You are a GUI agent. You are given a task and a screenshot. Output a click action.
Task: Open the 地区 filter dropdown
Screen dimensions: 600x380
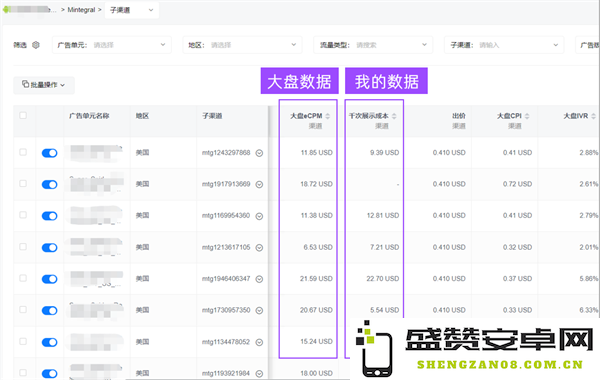point(242,45)
